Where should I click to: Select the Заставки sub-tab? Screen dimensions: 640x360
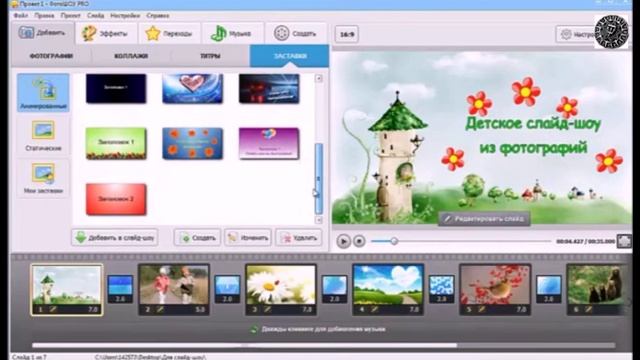[x=289, y=56]
